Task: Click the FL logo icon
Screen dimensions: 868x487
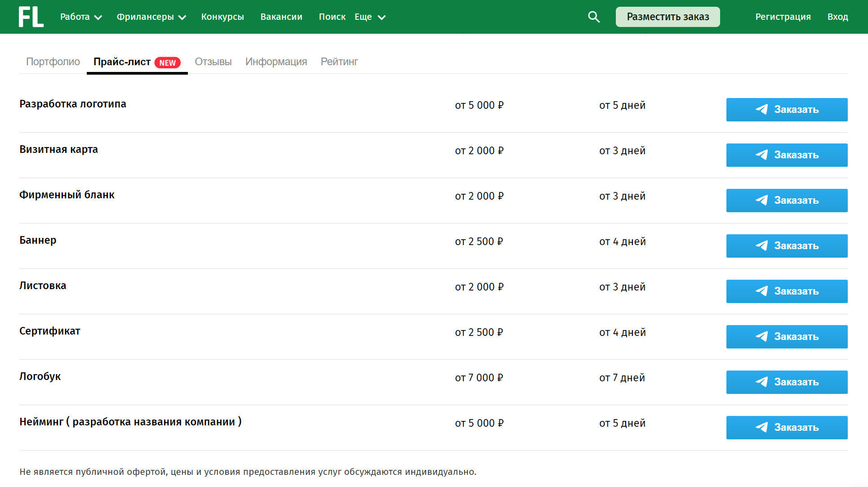Action: tap(31, 17)
